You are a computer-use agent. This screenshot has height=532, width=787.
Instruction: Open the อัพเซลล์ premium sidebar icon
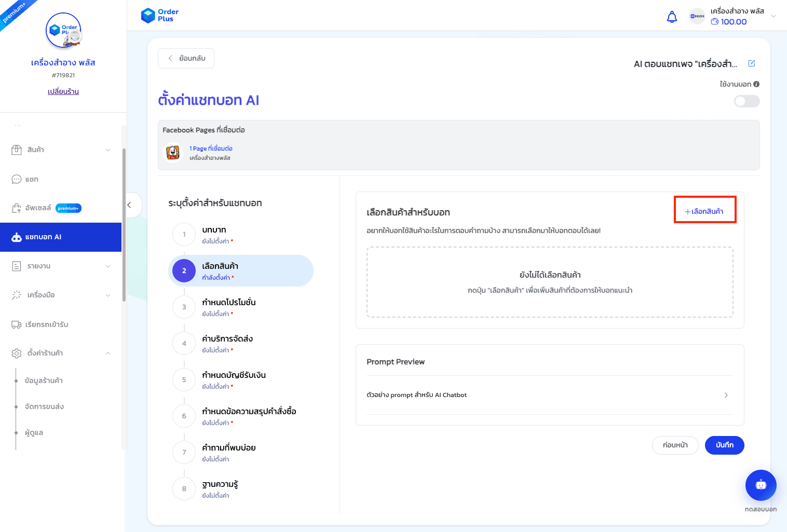point(17,208)
